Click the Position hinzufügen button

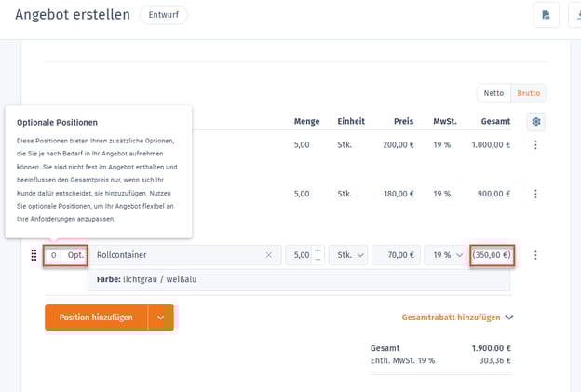point(96,318)
